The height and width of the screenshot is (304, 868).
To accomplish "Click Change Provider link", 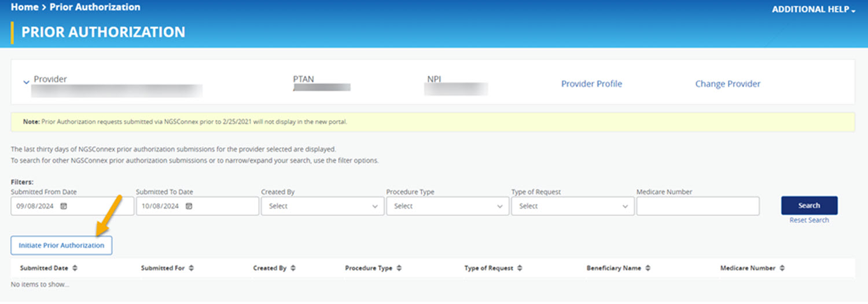I will coord(728,84).
